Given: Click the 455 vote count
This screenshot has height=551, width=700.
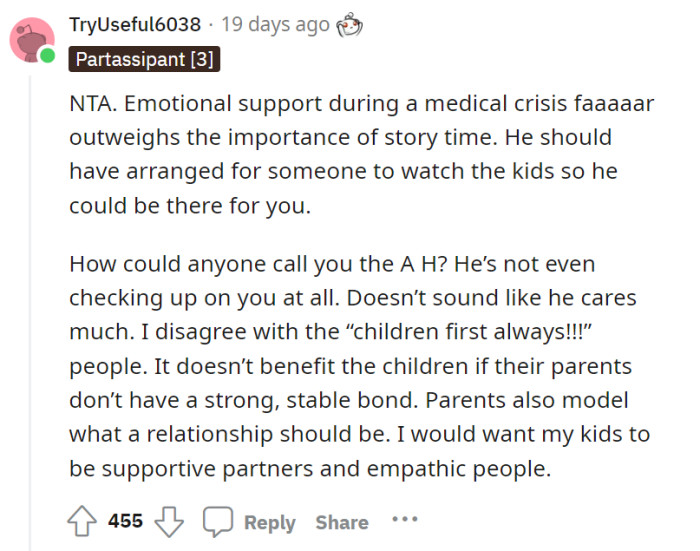Looking at the screenshot, I should pos(126,522).
